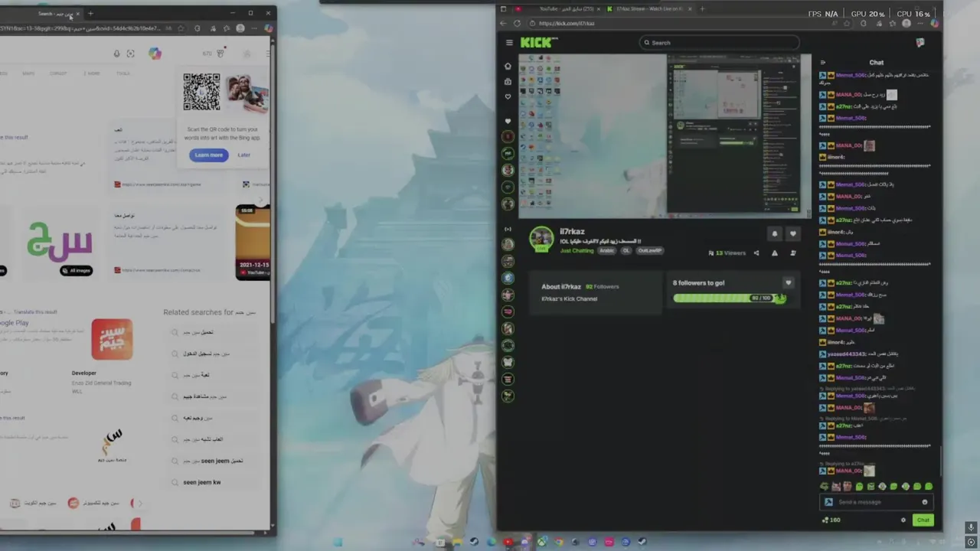The height and width of the screenshot is (551, 980).
Task: Go to Kick home in sidebar
Action: coord(508,66)
